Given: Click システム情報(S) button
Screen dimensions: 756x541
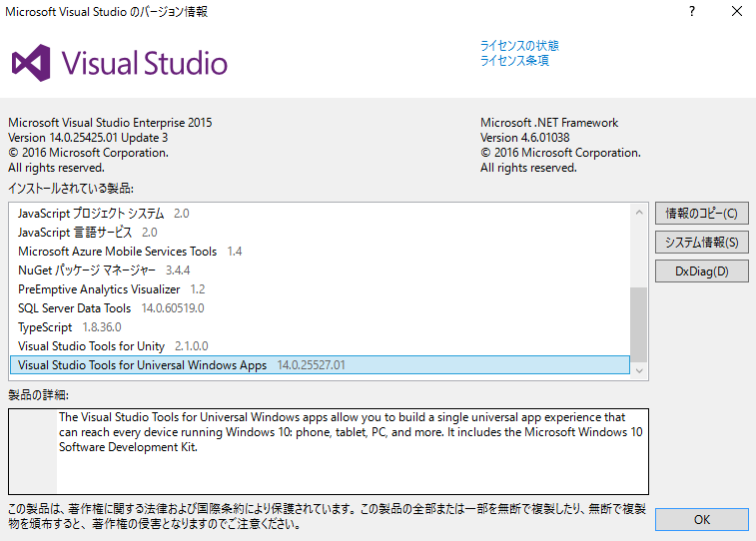Looking at the screenshot, I should click(701, 243).
